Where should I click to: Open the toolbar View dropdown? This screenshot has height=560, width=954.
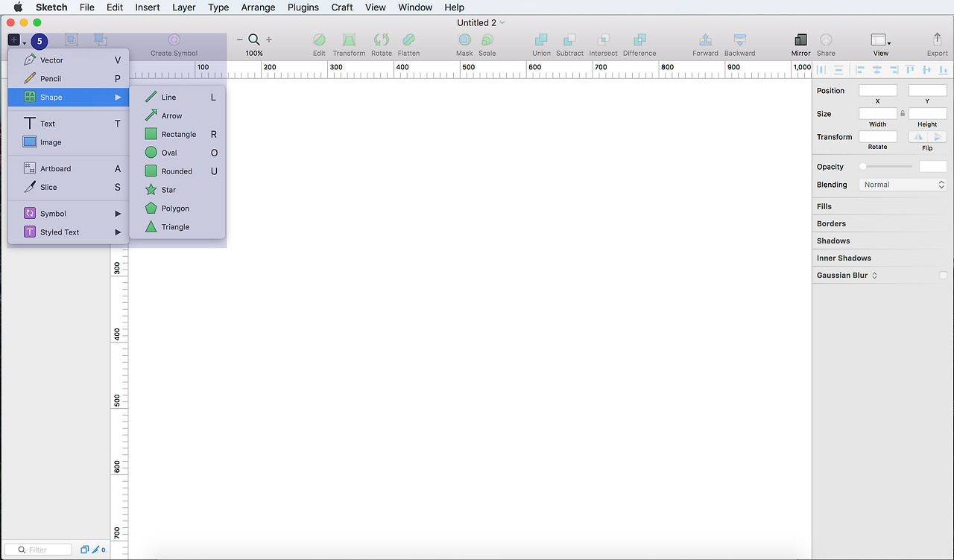(x=880, y=40)
